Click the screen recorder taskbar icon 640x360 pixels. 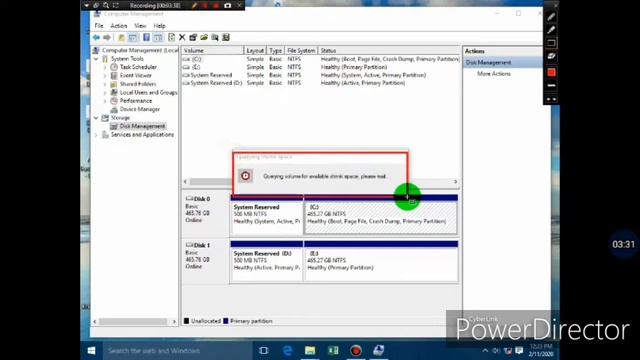pos(356,351)
